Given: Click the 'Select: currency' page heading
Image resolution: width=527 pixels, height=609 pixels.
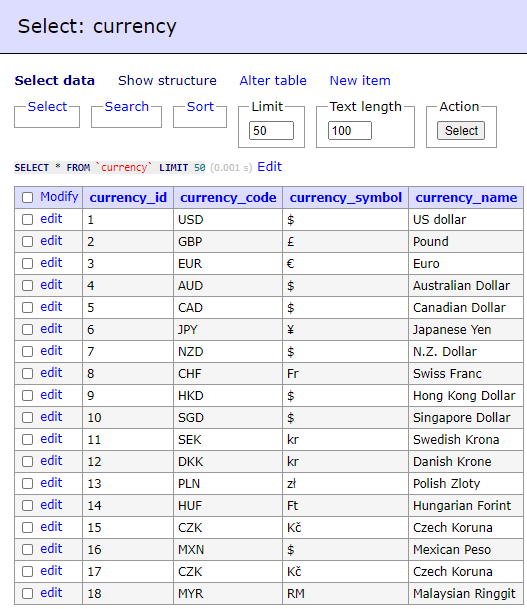Looking at the screenshot, I should click(97, 27).
